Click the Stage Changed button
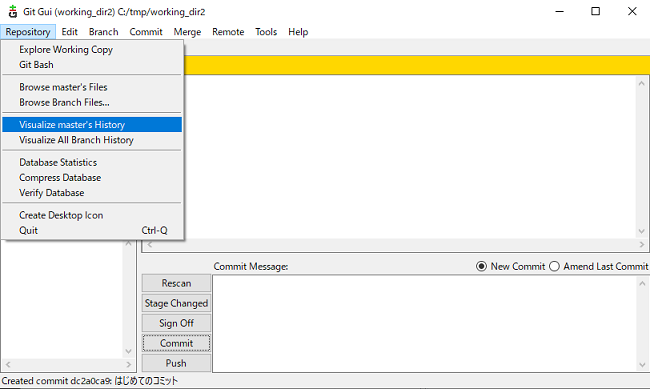650x389 pixels. tap(176, 303)
